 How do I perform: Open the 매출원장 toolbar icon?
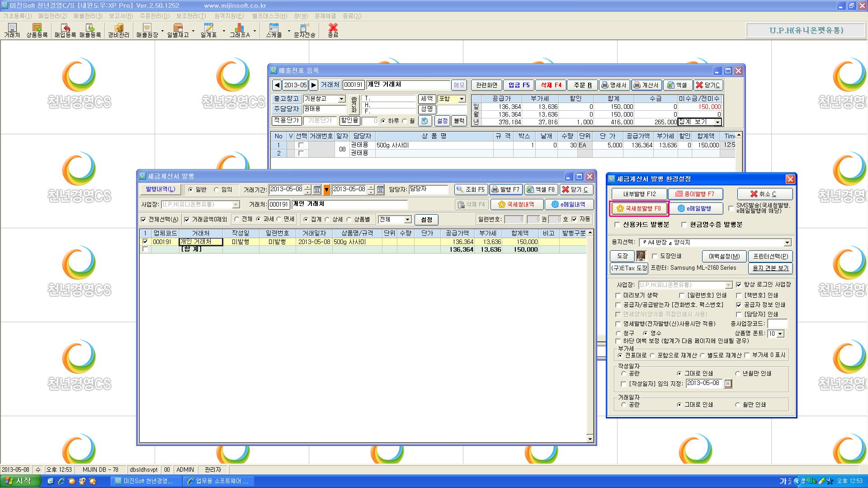click(x=147, y=31)
